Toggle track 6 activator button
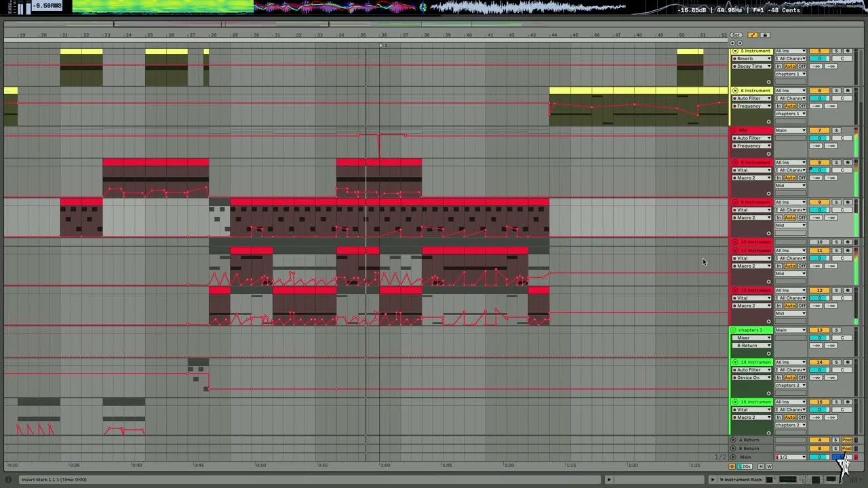Image resolution: width=868 pixels, height=488 pixels. (x=819, y=90)
